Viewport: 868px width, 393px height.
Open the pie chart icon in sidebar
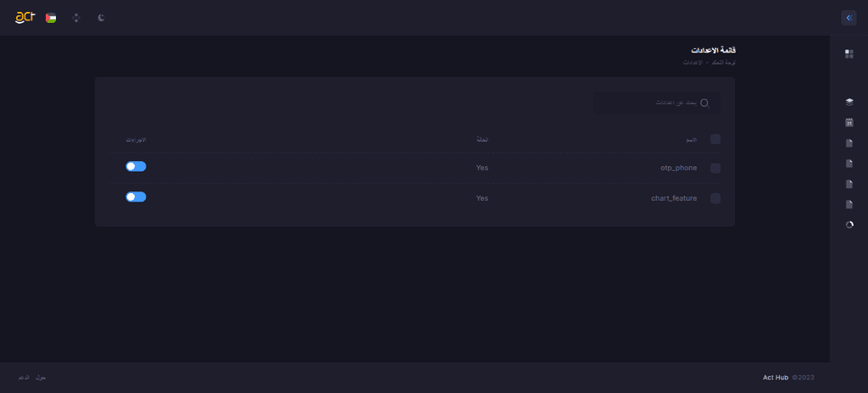[x=849, y=224]
